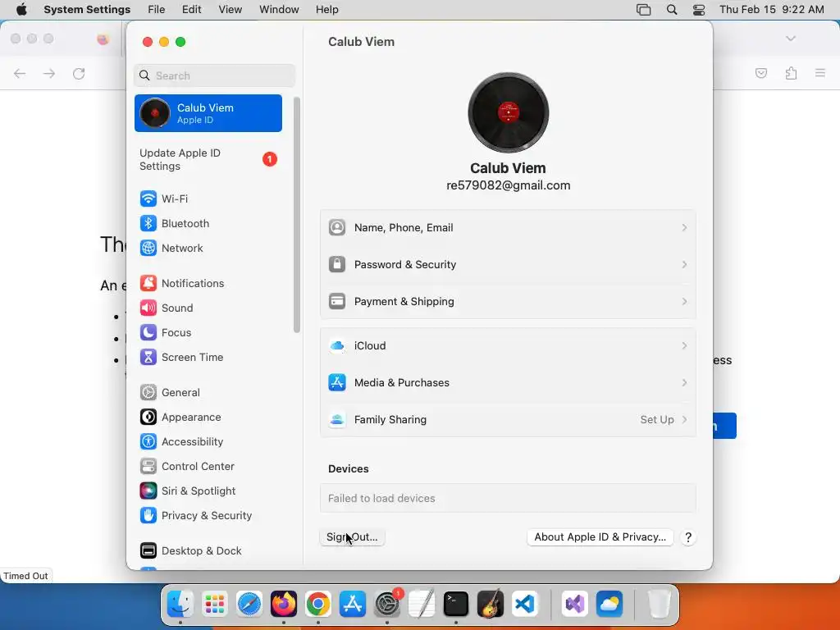Set Up Family Sharing row

click(508, 420)
